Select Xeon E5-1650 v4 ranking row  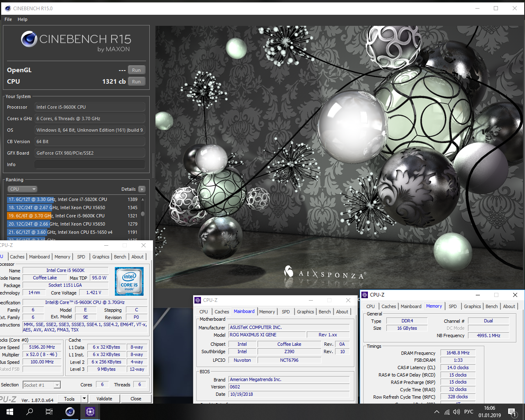click(x=73, y=232)
